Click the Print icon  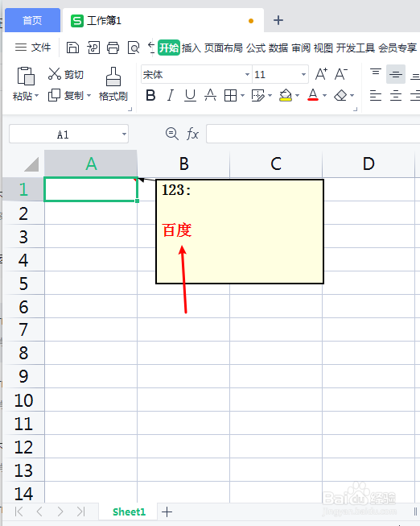tap(113, 48)
